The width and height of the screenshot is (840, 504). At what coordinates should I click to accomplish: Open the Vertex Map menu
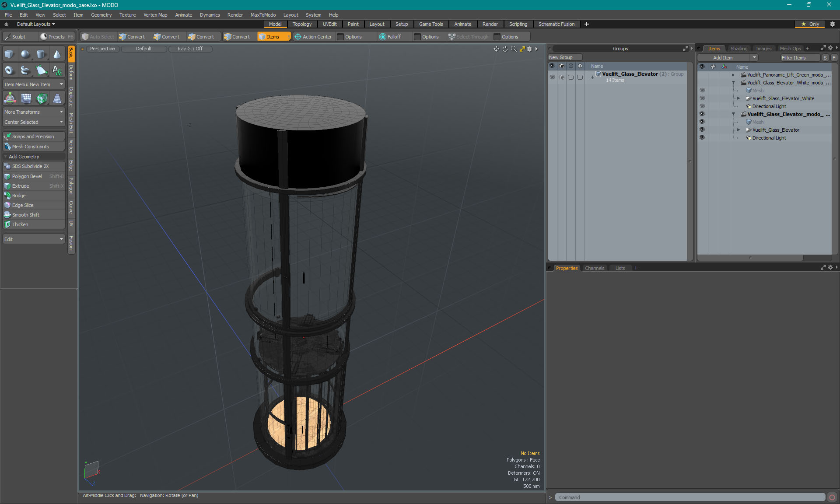coord(155,15)
